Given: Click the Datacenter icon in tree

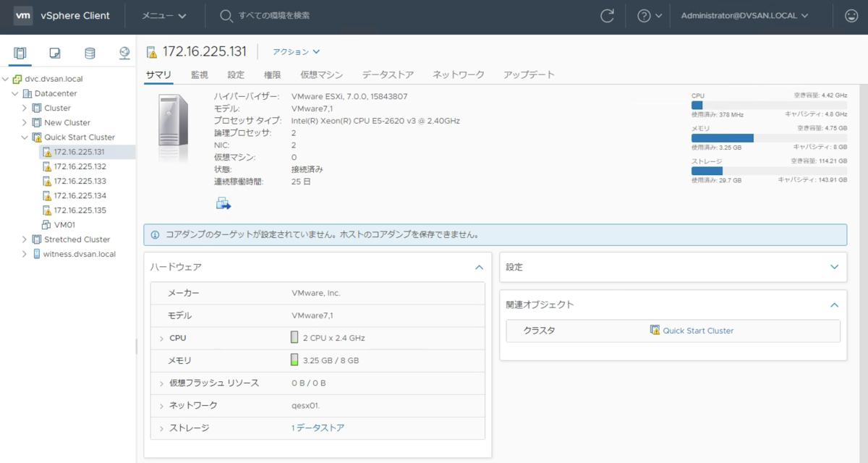Looking at the screenshot, I should [x=27, y=93].
